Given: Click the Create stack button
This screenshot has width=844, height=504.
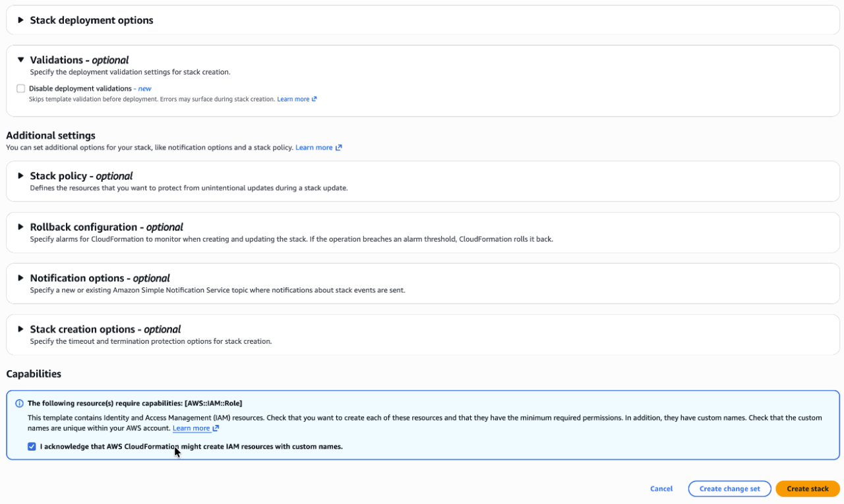Looking at the screenshot, I should pos(808,489).
